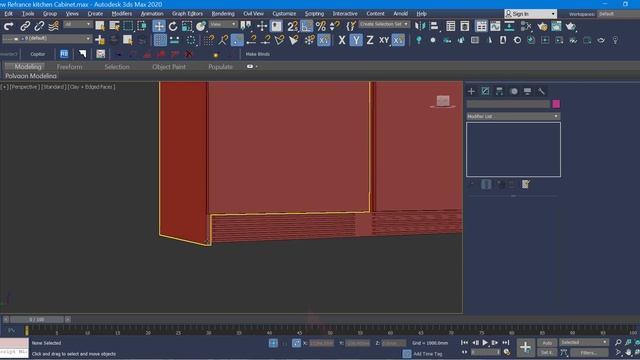Click the Make Blinds button
The width and height of the screenshot is (640, 360).
[258, 54]
